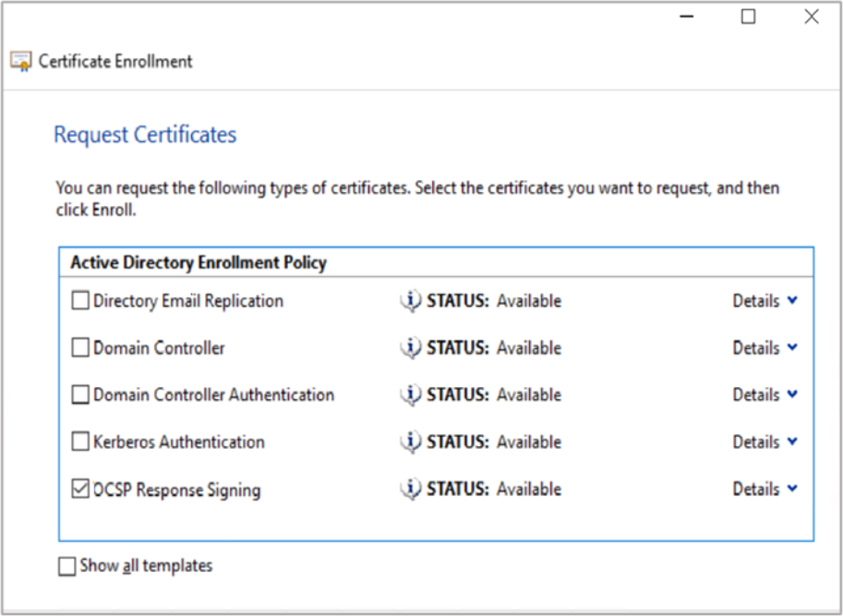This screenshot has width=843, height=616.
Task: Enable Show all templates option
Action: point(67,566)
